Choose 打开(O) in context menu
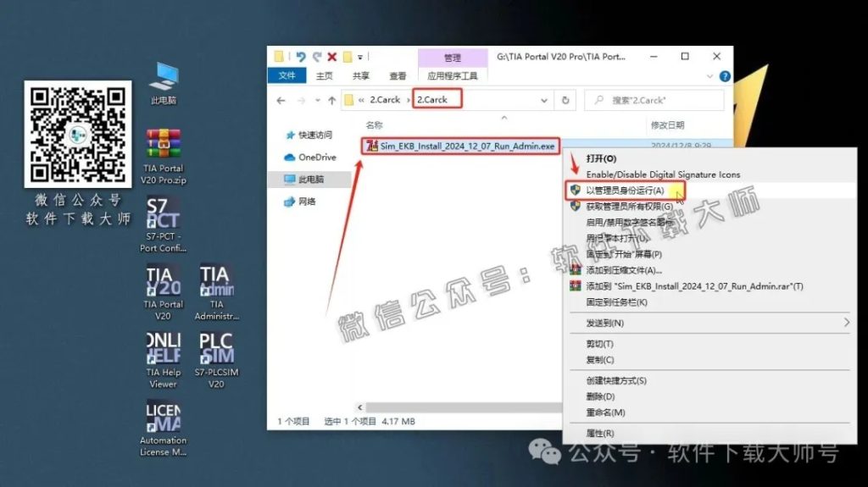This screenshot has height=487, width=868. pos(602,158)
